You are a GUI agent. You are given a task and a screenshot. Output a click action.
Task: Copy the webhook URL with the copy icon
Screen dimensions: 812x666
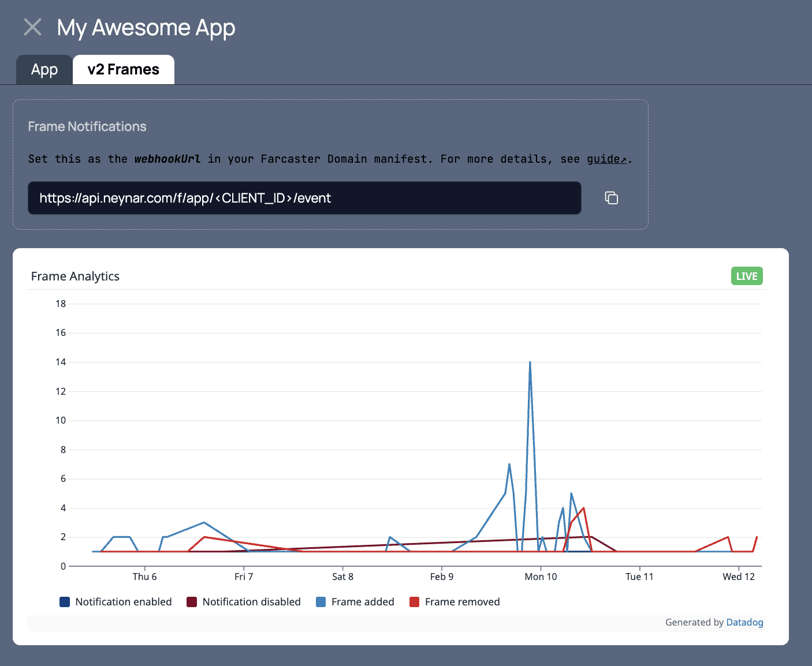pyautogui.click(x=611, y=198)
